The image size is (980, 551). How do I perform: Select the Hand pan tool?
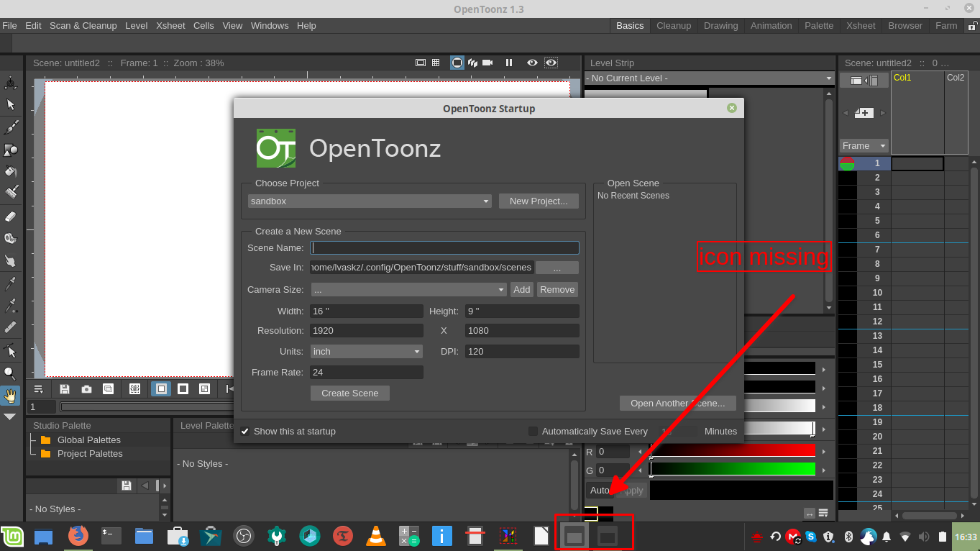point(11,395)
